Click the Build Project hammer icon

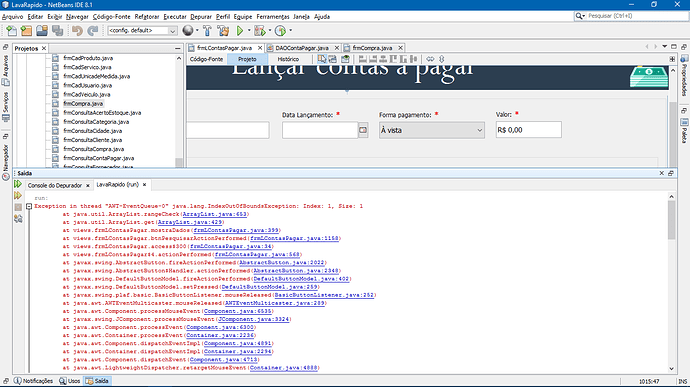[207, 30]
